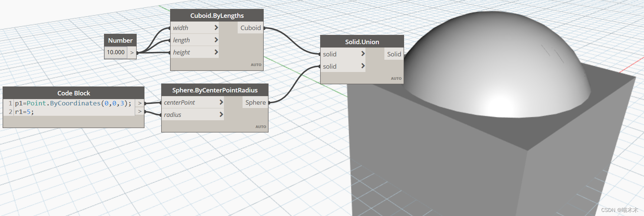Expand the width port chevron
The image size is (644, 216).
pos(216,28)
